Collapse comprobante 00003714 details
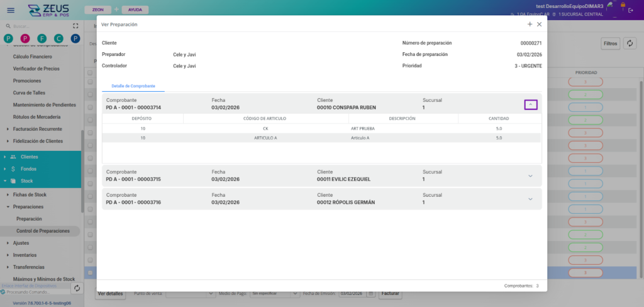This screenshot has width=644, height=307. pos(531,104)
